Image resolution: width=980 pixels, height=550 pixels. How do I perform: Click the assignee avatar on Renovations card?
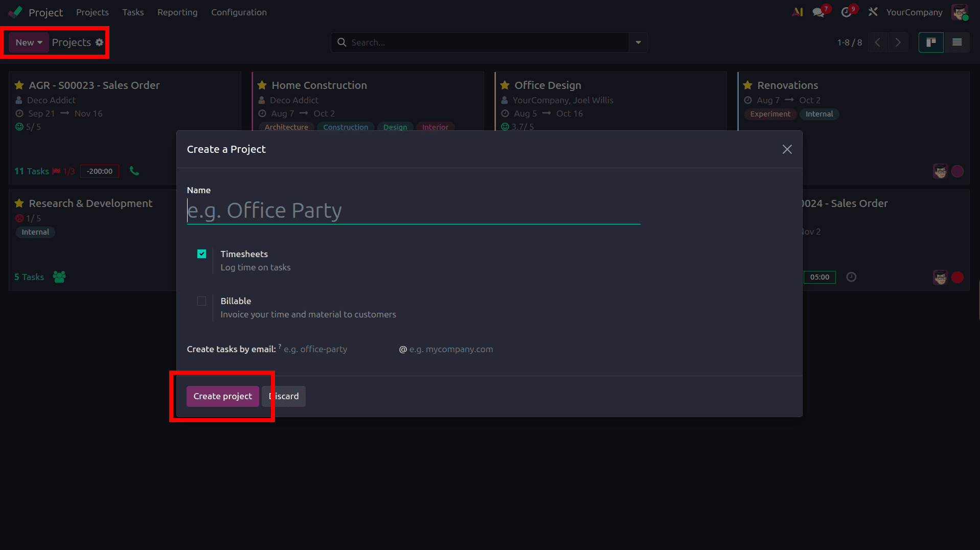tap(940, 171)
